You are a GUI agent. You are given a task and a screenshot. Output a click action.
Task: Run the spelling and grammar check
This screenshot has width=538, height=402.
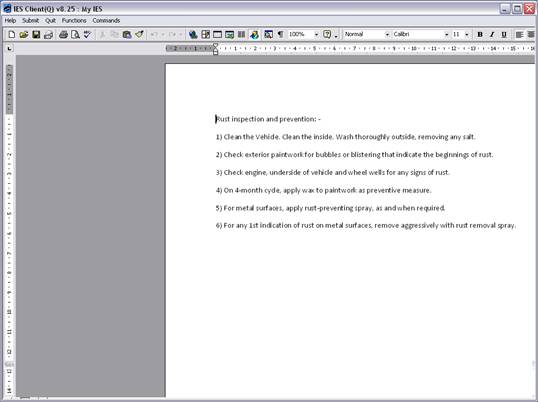click(x=87, y=34)
